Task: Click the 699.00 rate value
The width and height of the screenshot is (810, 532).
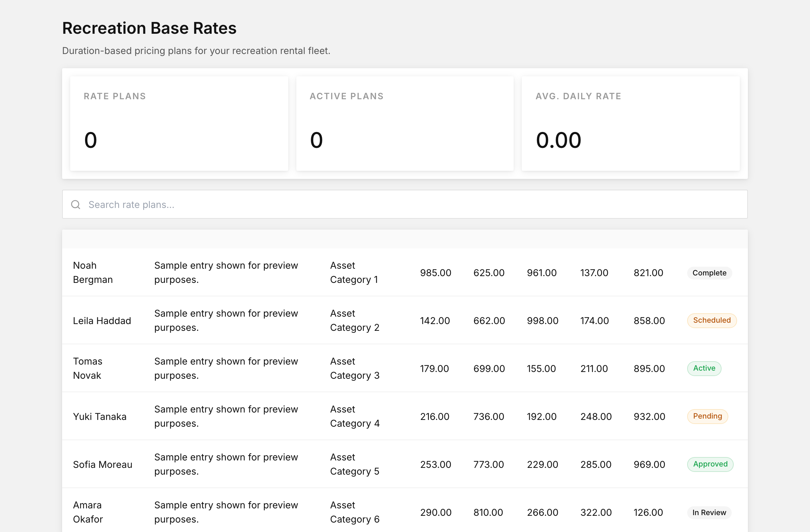Action: click(x=489, y=369)
